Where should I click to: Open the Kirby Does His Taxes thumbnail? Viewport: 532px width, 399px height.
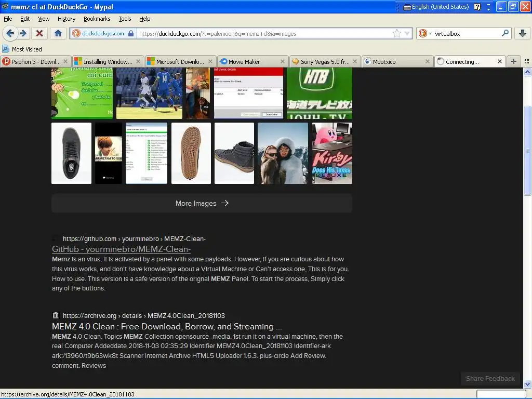(x=332, y=153)
